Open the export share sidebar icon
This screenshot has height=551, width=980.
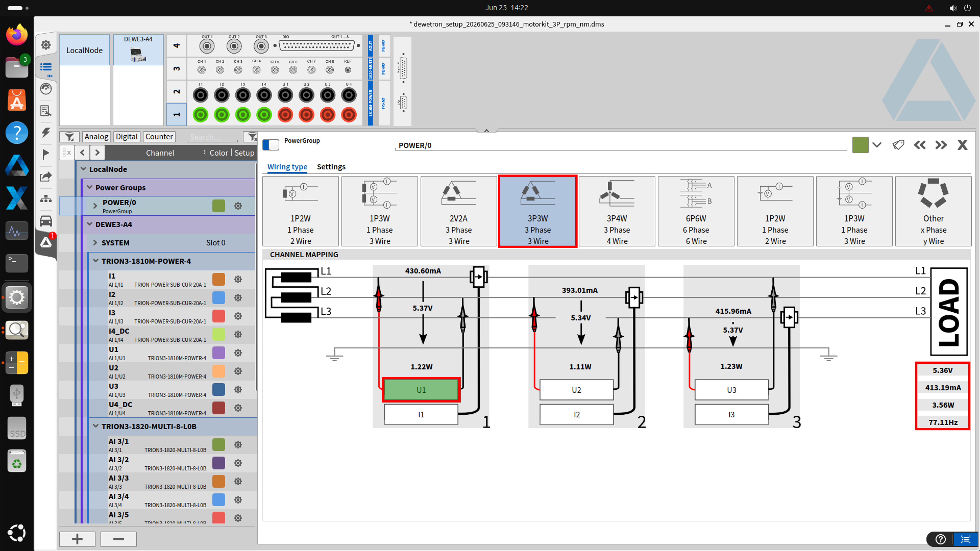(x=46, y=177)
